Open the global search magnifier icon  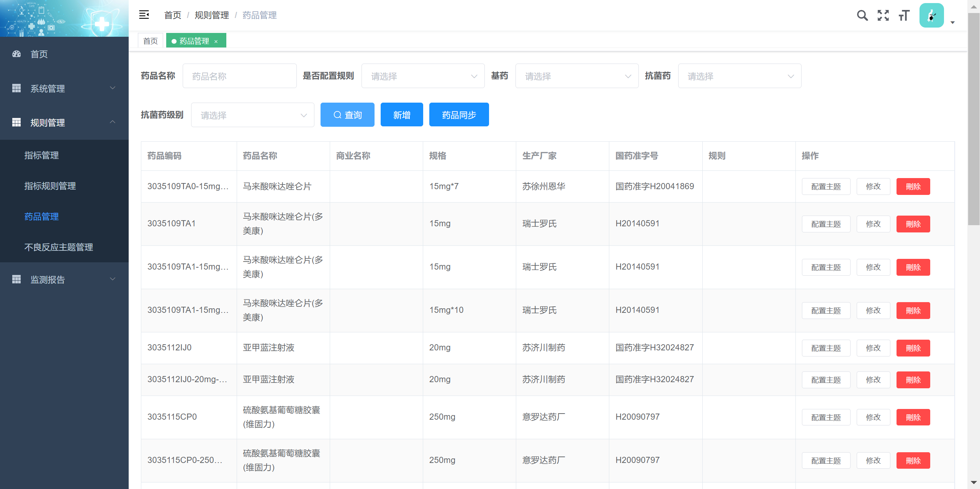point(862,15)
